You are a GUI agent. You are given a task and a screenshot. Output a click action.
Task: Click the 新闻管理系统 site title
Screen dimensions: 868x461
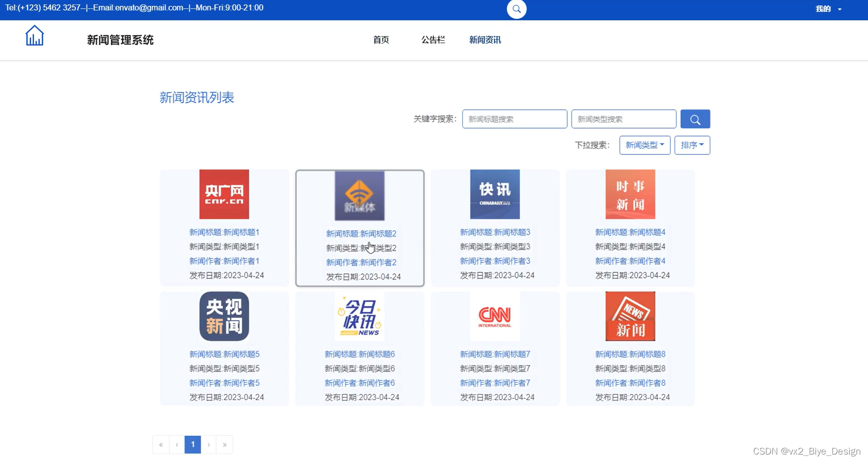tap(120, 40)
